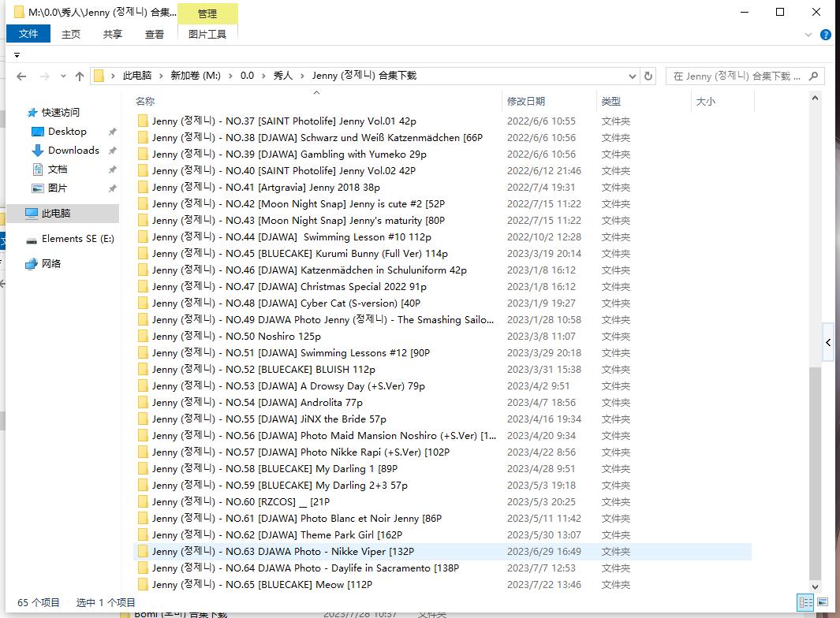Switch to the 主页 ribbon tab
Image resolution: width=840 pixels, height=618 pixels.
[71, 34]
